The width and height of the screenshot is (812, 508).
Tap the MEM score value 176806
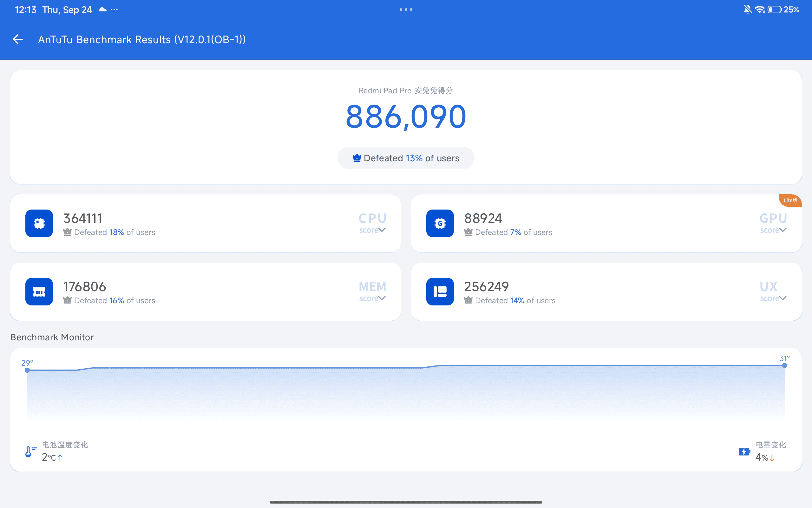point(85,287)
